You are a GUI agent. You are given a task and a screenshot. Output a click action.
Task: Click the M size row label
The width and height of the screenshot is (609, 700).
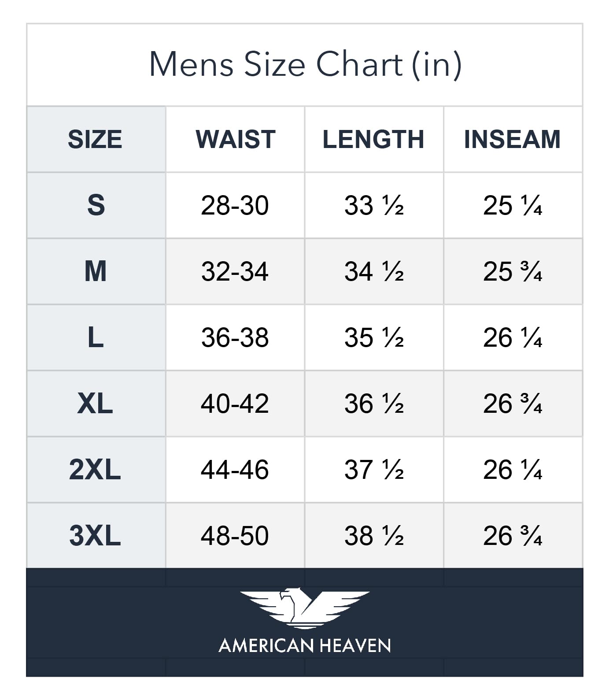point(96,271)
